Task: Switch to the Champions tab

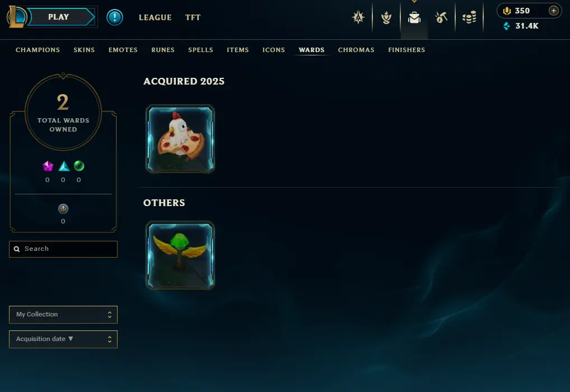Action: click(38, 50)
